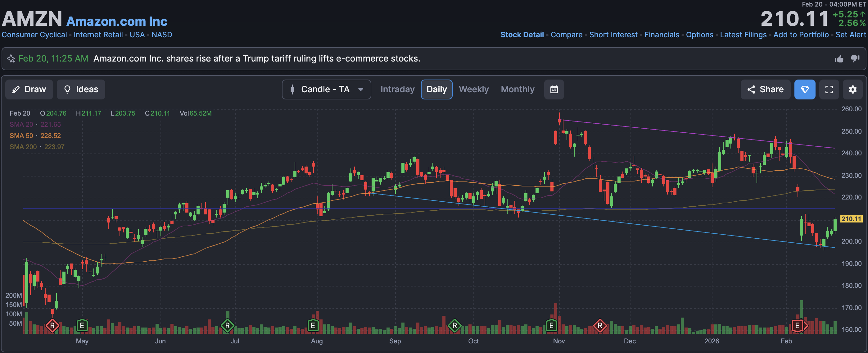Open the calendar date range icon

pos(554,89)
